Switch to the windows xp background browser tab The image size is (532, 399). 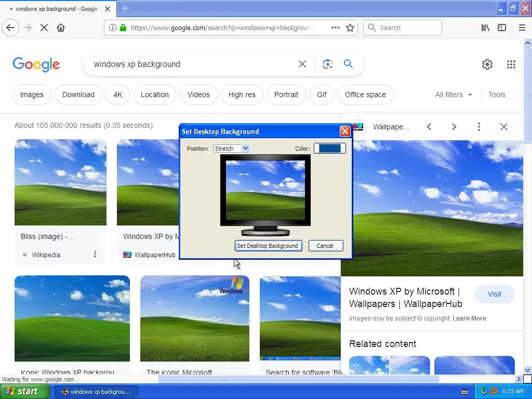pyautogui.click(x=56, y=9)
